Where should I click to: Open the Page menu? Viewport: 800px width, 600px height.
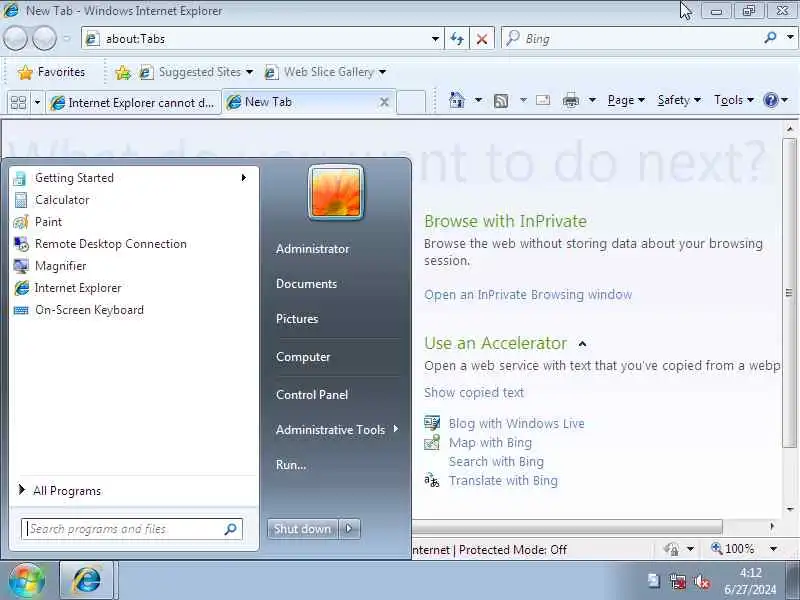point(626,101)
